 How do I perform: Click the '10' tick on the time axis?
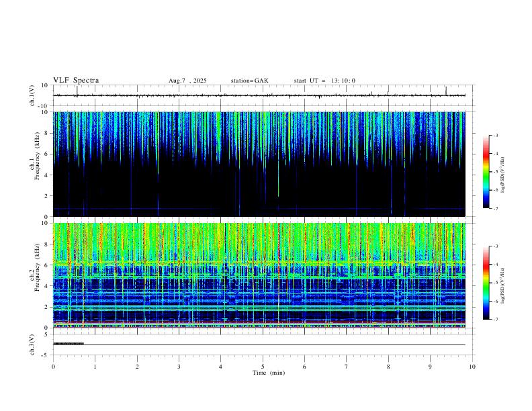[x=472, y=367]
